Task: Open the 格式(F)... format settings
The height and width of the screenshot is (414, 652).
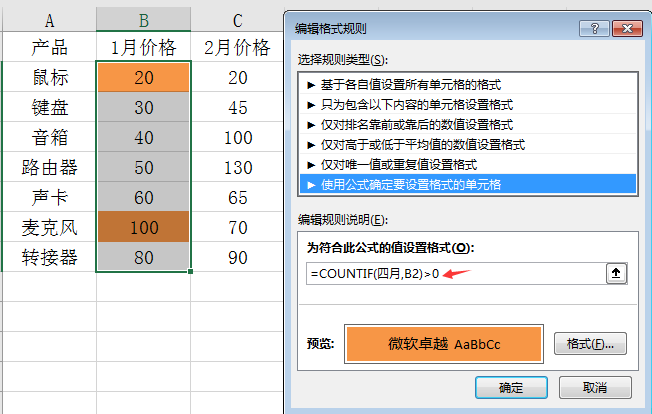Action: (590, 344)
